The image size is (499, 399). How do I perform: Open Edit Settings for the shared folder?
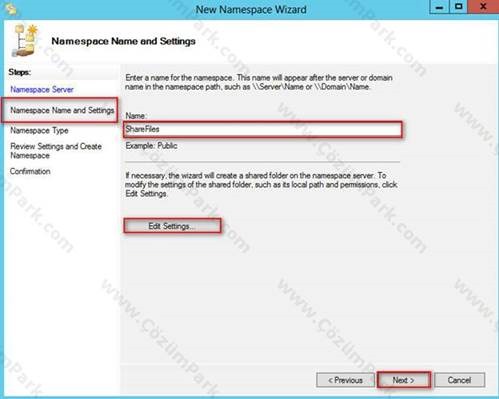(x=172, y=226)
